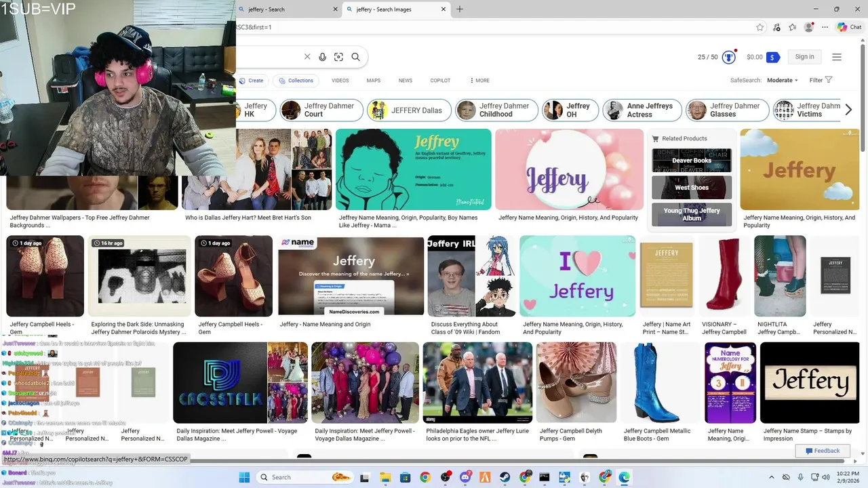Open Copilot Chat in Edge toolbar

tap(849, 27)
